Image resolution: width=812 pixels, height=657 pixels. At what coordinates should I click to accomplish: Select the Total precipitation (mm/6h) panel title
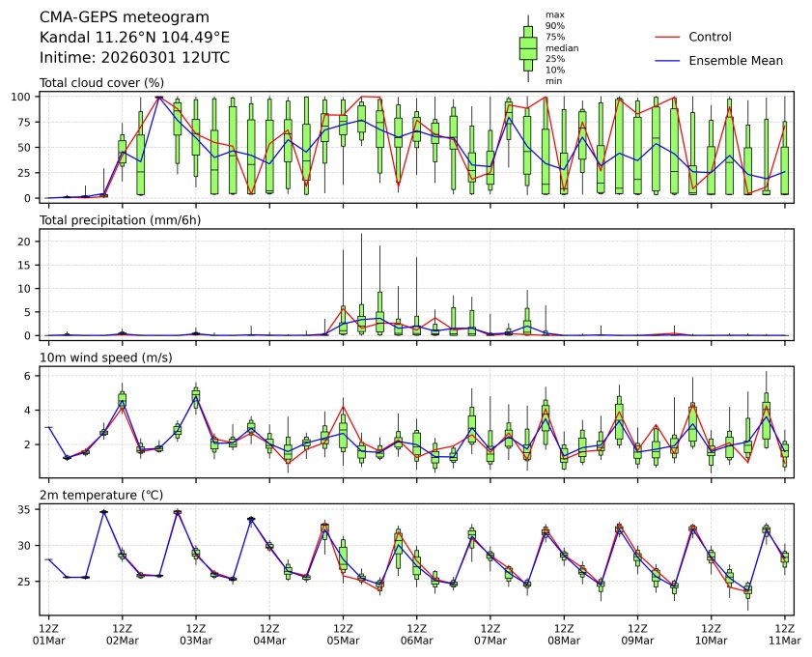[x=120, y=220]
